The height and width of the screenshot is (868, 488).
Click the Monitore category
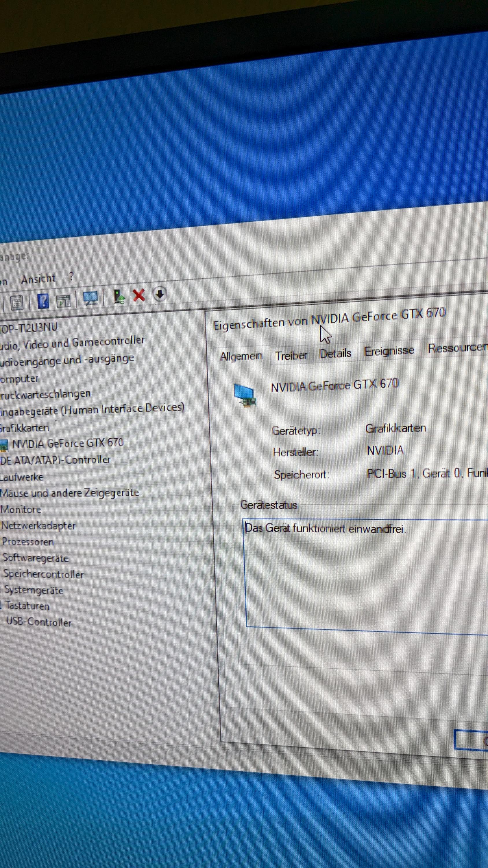pos(21,510)
